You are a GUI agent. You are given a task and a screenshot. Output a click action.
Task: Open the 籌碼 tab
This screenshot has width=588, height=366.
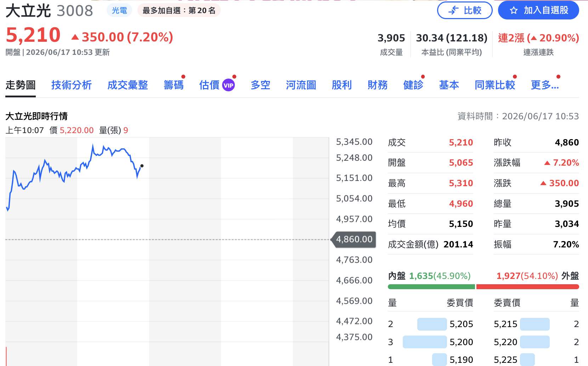pos(174,85)
